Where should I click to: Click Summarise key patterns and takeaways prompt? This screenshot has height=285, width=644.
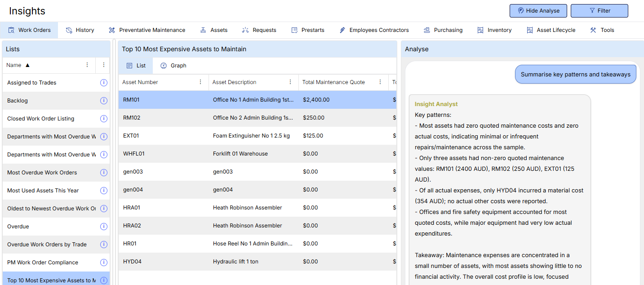575,75
